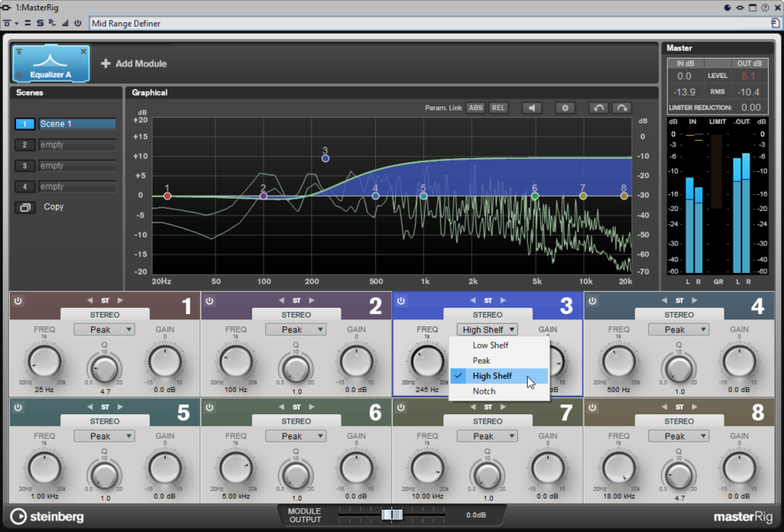Enable ABS parameter link

point(475,108)
